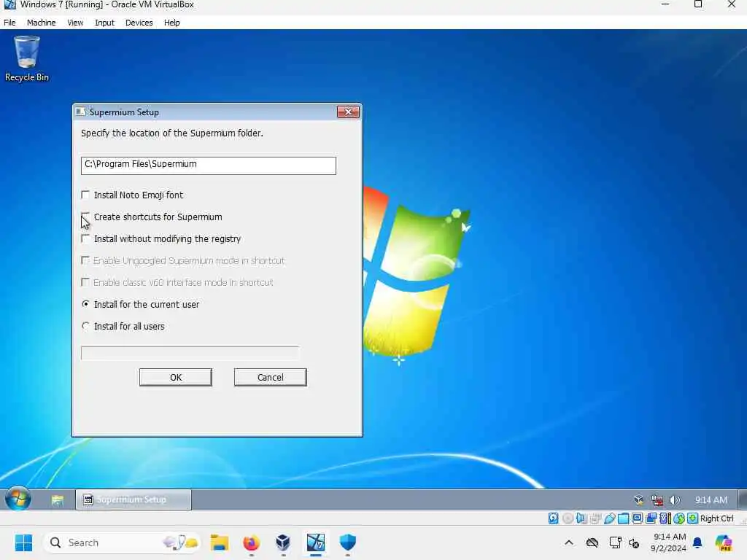Screen dimensions: 747x560
Task: Select Supermium Setup taskbar button
Action: click(x=133, y=499)
